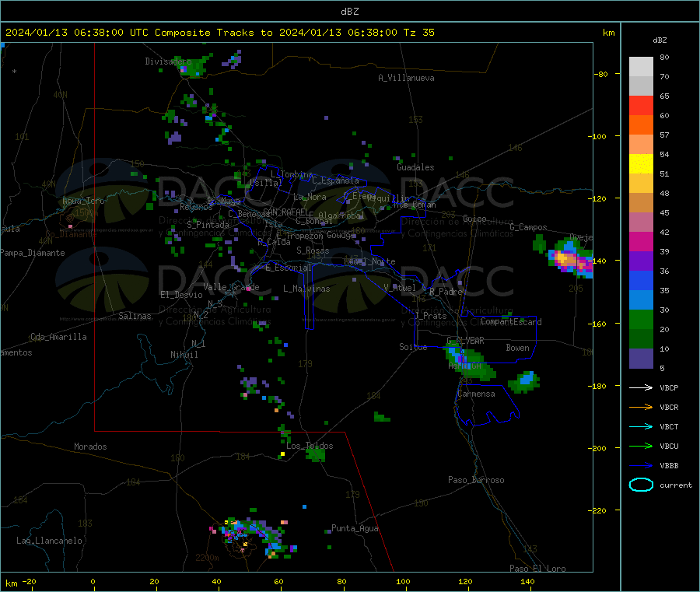Screen dimensions: 700x592
Task: Click the Punta_Agua map label
Action: click(355, 528)
